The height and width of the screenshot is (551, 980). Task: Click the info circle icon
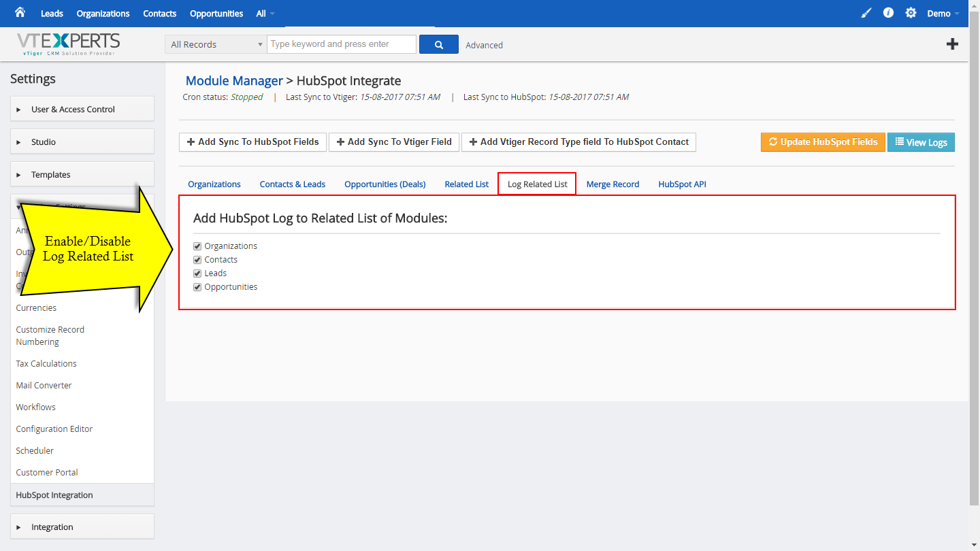[888, 13]
